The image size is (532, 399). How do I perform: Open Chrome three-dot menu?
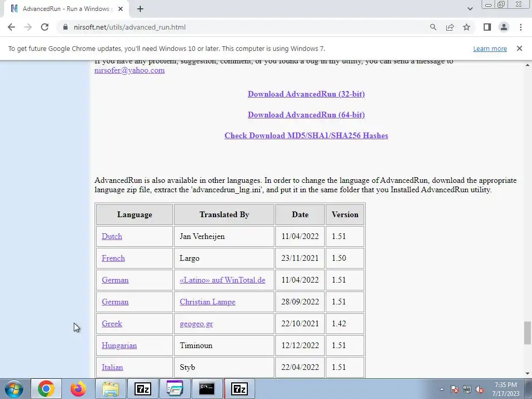(521, 27)
